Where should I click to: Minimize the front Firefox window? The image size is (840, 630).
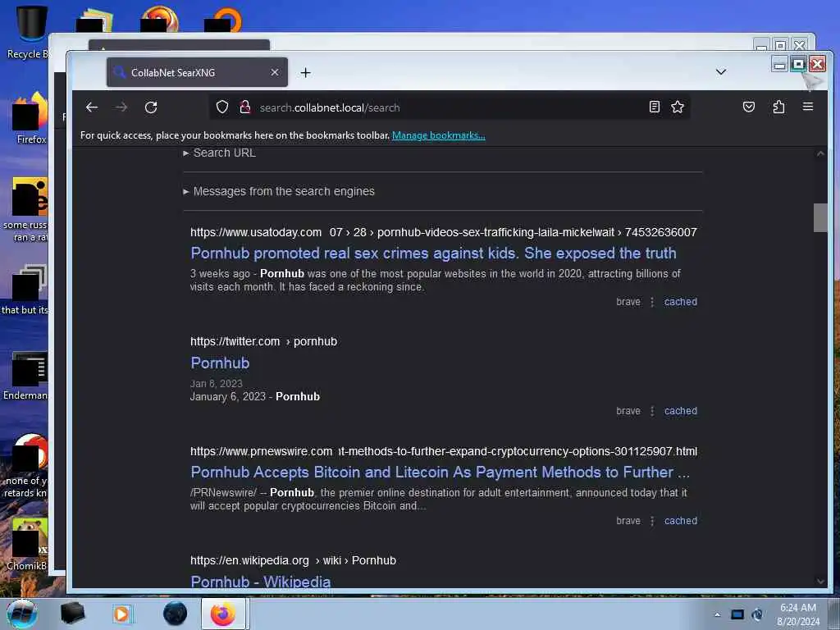point(779,64)
